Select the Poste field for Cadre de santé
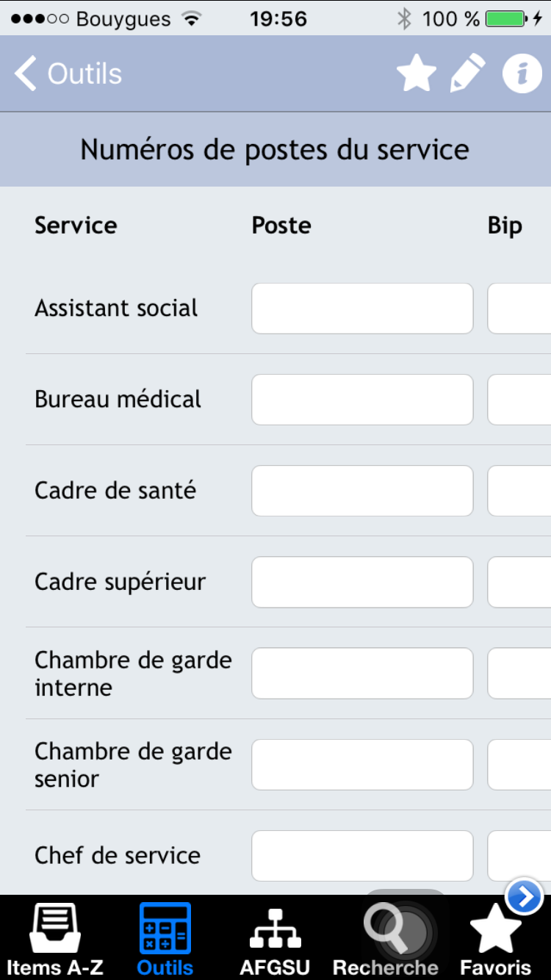 (362, 491)
